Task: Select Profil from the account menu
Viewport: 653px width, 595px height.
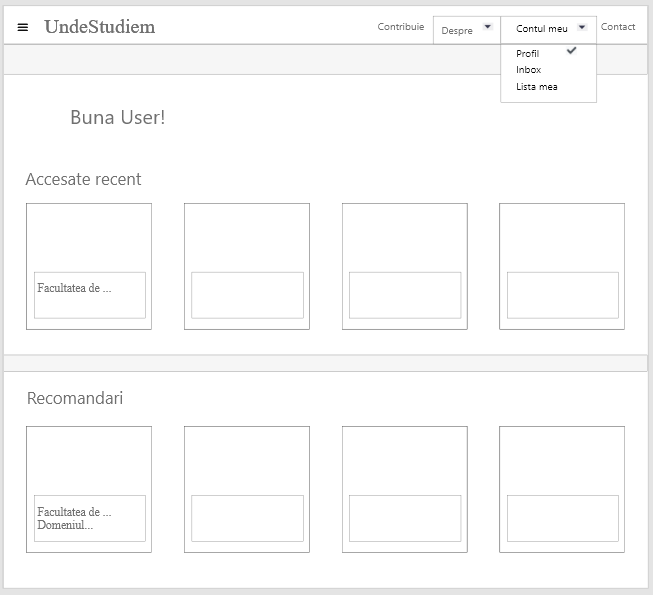Action: coord(527,54)
